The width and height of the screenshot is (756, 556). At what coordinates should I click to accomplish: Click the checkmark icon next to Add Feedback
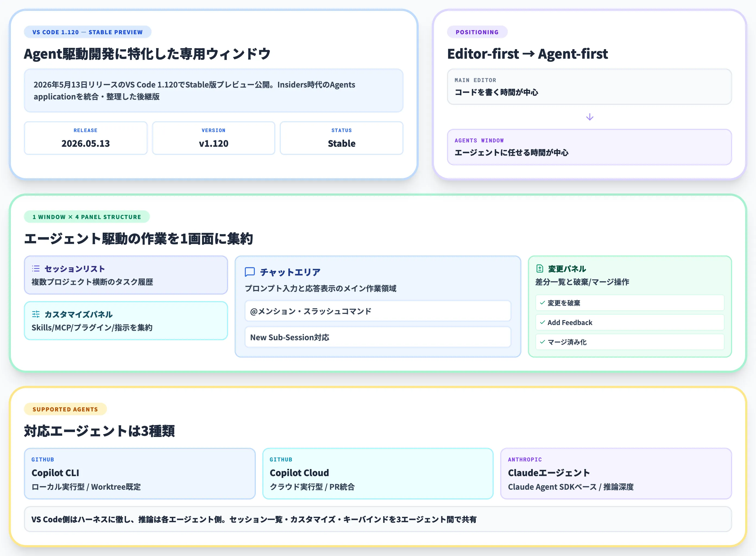click(x=543, y=322)
